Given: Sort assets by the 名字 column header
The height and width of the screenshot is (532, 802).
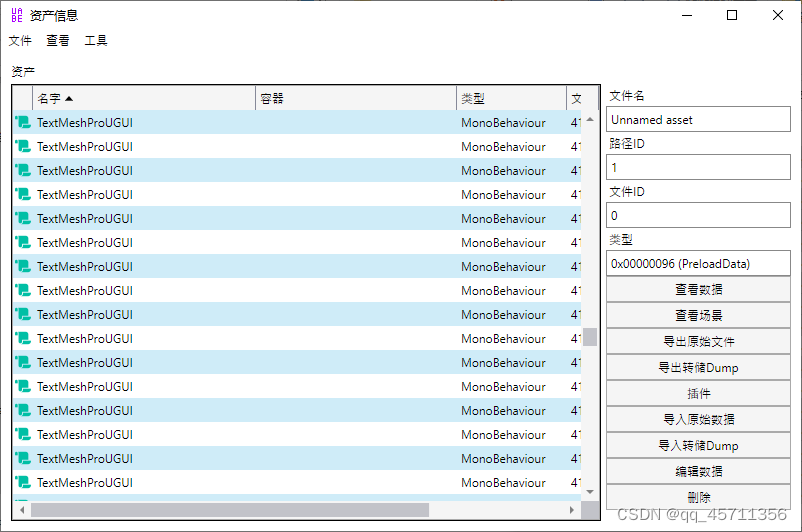Looking at the screenshot, I should pos(144,98).
